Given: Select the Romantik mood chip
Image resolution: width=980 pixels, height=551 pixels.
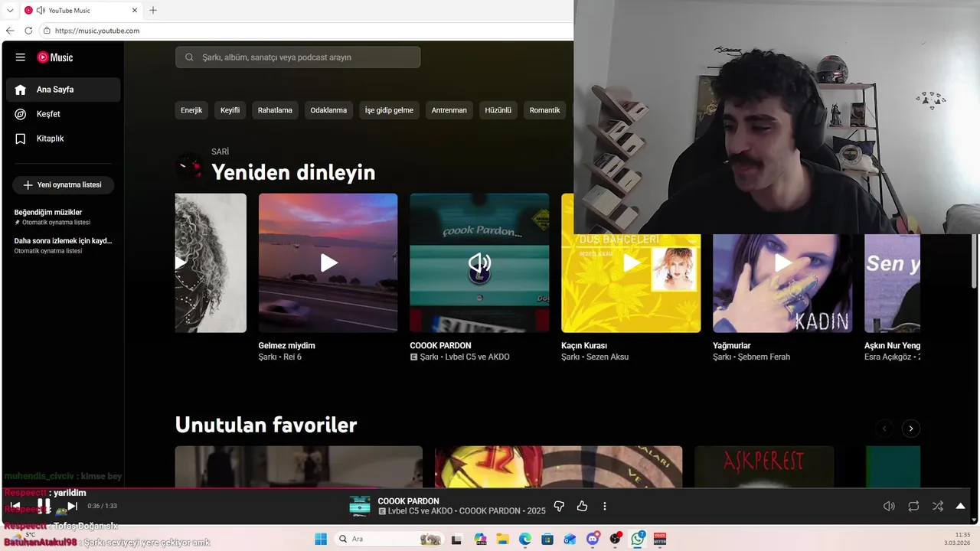Looking at the screenshot, I should pyautogui.click(x=544, y=110).
